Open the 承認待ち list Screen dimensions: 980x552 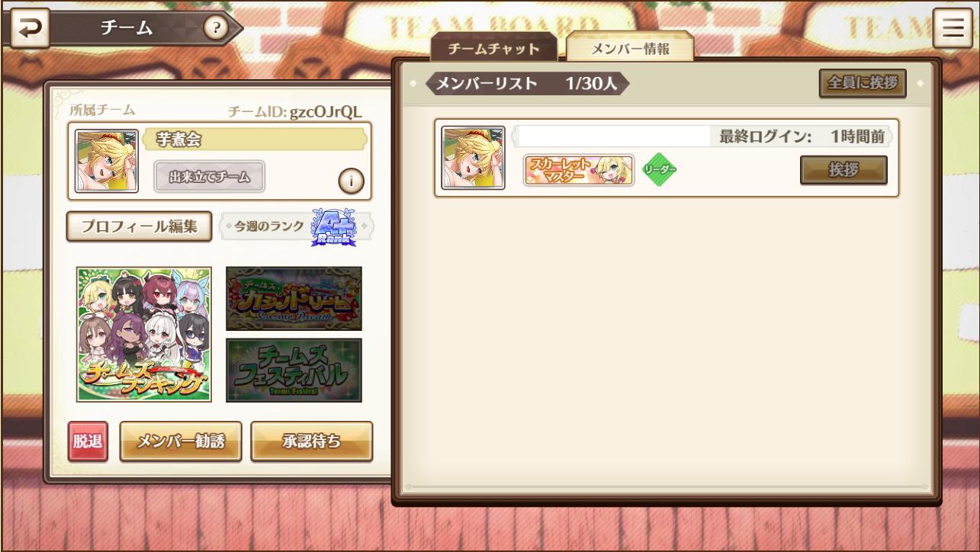pos(312,441)
